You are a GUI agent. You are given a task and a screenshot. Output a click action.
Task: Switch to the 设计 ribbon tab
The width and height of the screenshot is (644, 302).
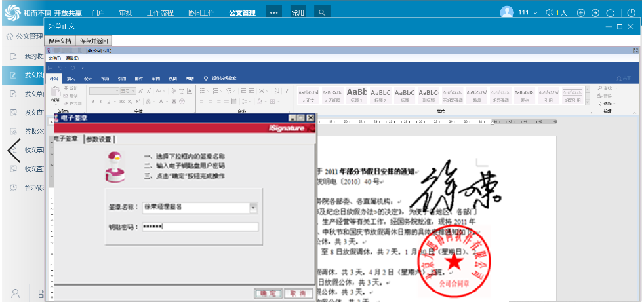88,79
